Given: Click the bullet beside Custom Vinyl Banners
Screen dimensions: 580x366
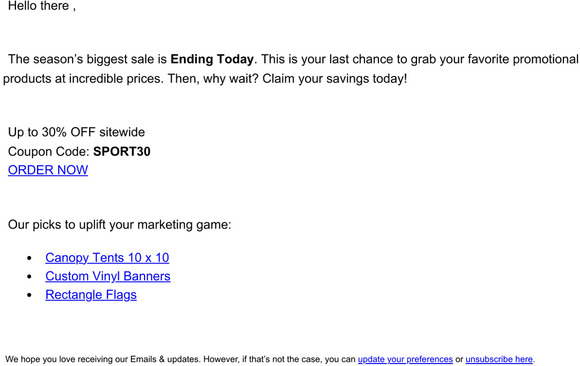Looking at the screenshot, I should coord(30,276).
